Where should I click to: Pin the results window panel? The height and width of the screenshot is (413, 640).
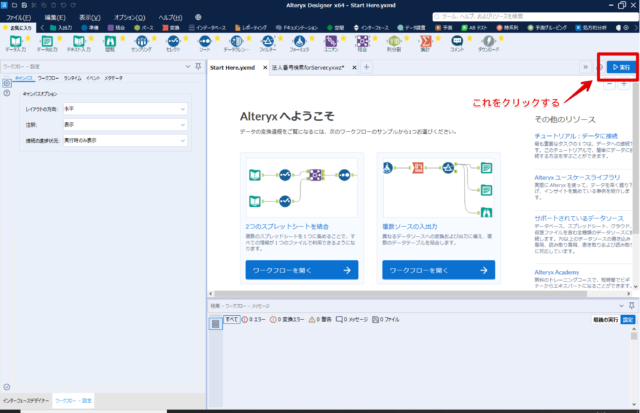631,306
